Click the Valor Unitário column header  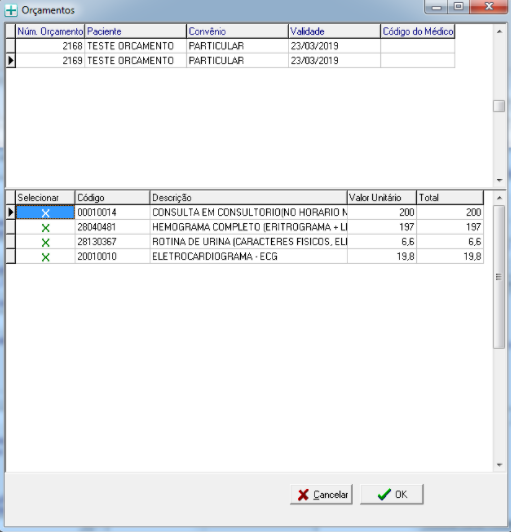click(382, 197)
